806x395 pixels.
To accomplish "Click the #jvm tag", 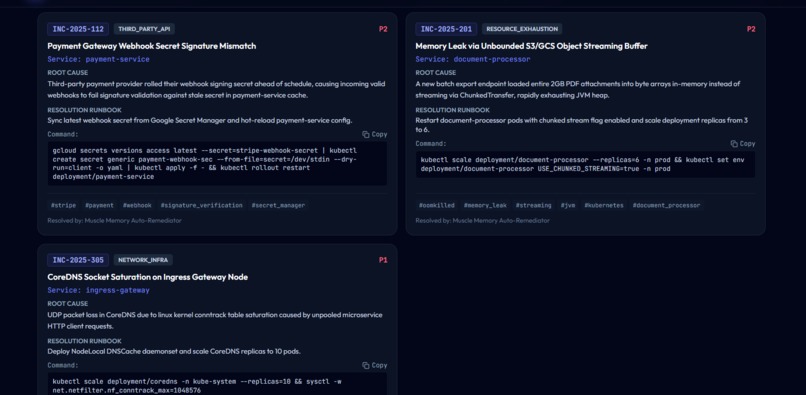I will coord(568,205).
